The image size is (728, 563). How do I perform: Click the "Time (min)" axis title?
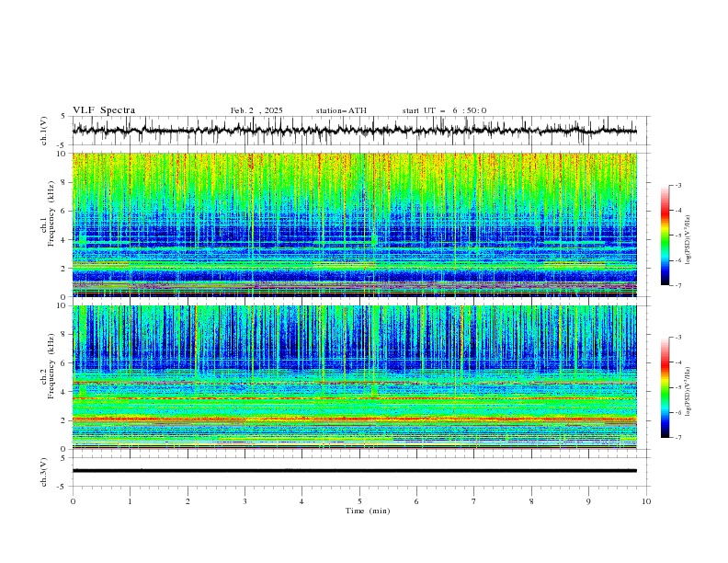(x=368, y=511)
